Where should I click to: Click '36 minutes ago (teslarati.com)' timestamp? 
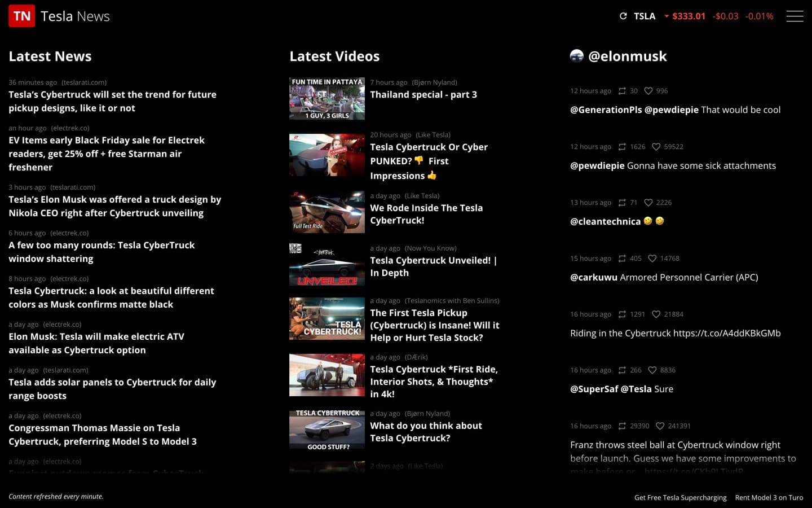pyautogui.click(x=58, y=82)
